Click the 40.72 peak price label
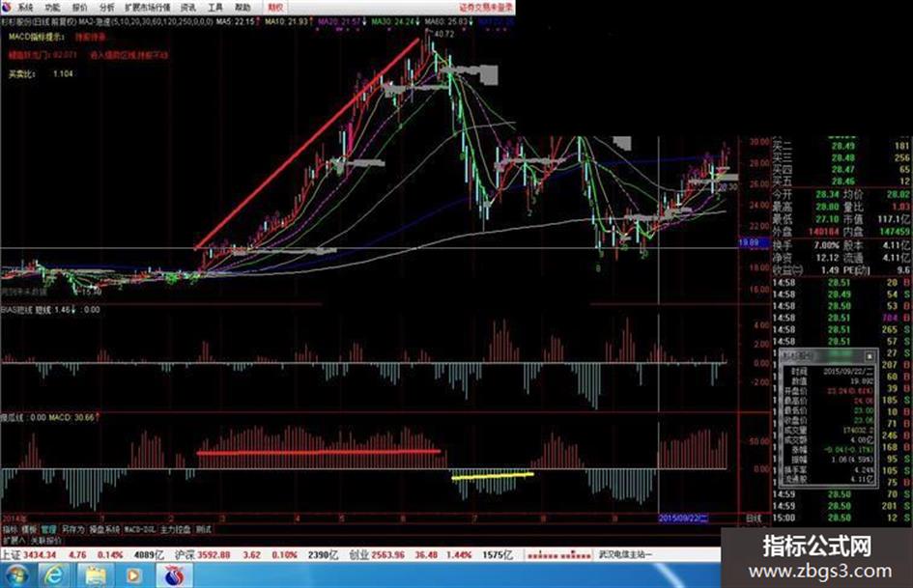 pyautogui.click(x=443, y=34)
